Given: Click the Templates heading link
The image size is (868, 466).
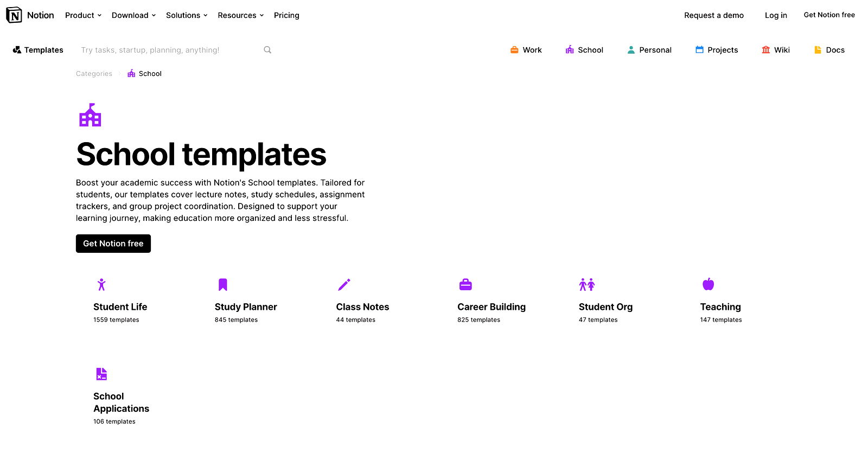Looking at the screenshot, I should 44,50.
